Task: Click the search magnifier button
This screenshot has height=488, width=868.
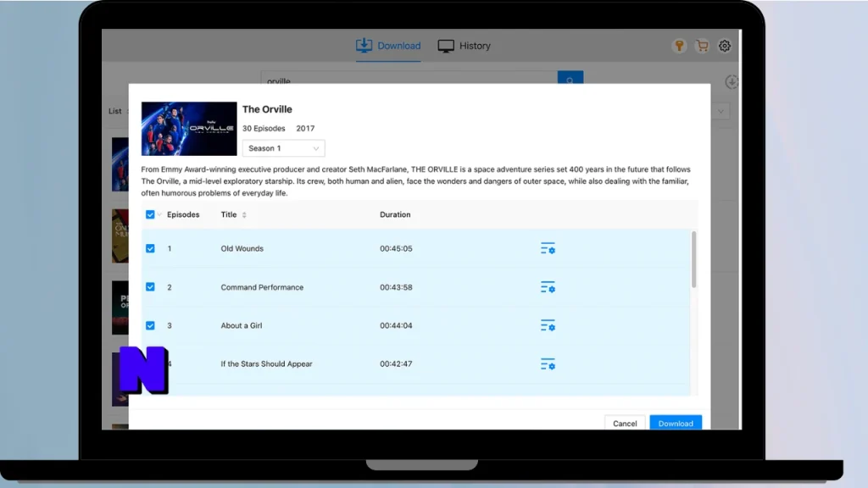Action: tap(570, 78)
